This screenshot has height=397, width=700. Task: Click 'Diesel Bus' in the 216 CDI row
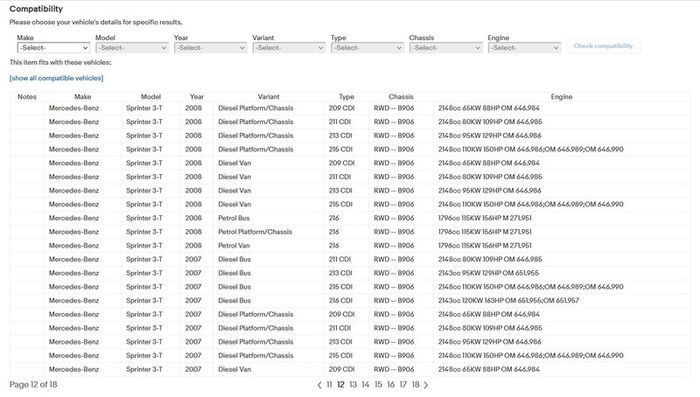point(234,301)
